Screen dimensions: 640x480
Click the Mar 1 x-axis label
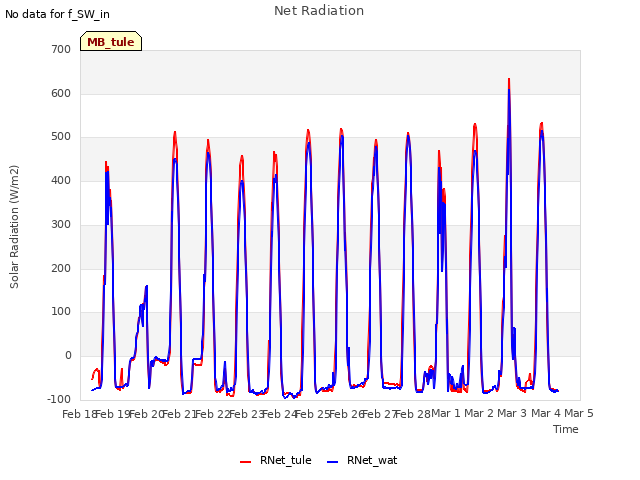[x=446, y=413]
